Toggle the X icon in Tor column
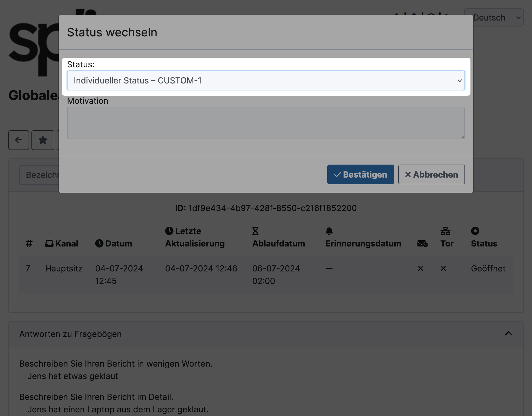532x416 pixels. click(x=443, y=268)
